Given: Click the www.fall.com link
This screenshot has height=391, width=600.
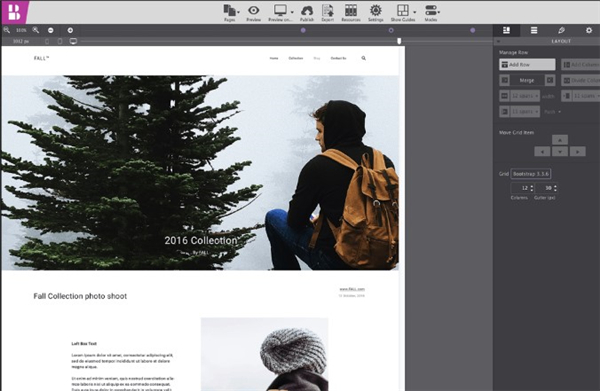Looking at the screenshot, I should (352, 289).
